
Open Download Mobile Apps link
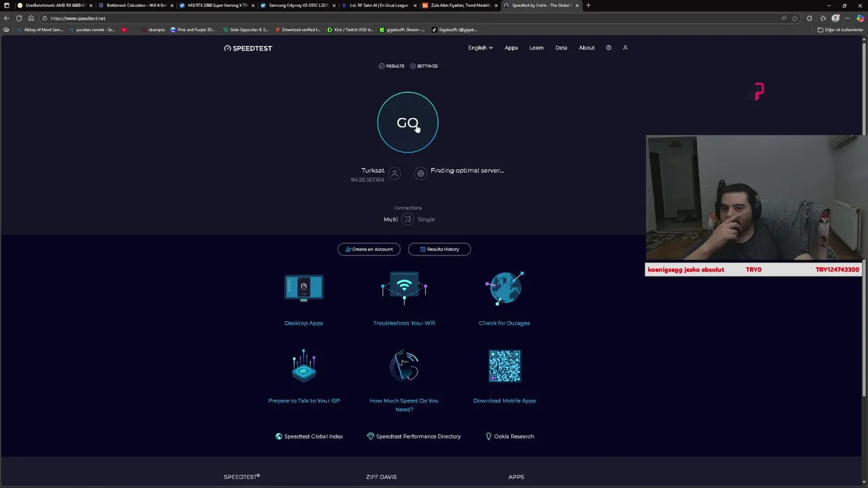pos(505,401)
